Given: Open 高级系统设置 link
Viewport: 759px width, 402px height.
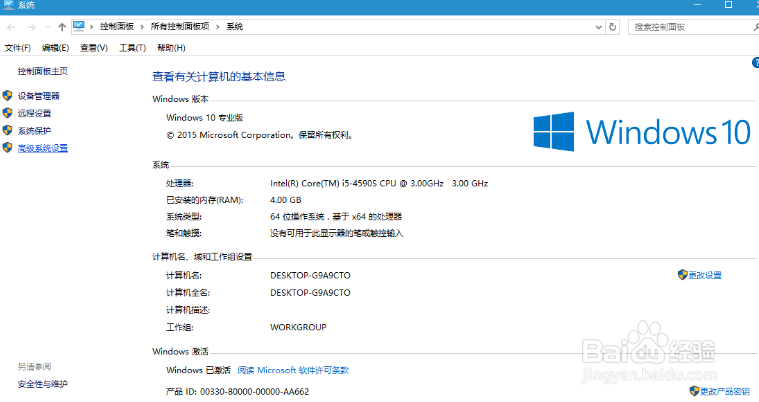Looking at the screenshot, I should click(43, 148).
